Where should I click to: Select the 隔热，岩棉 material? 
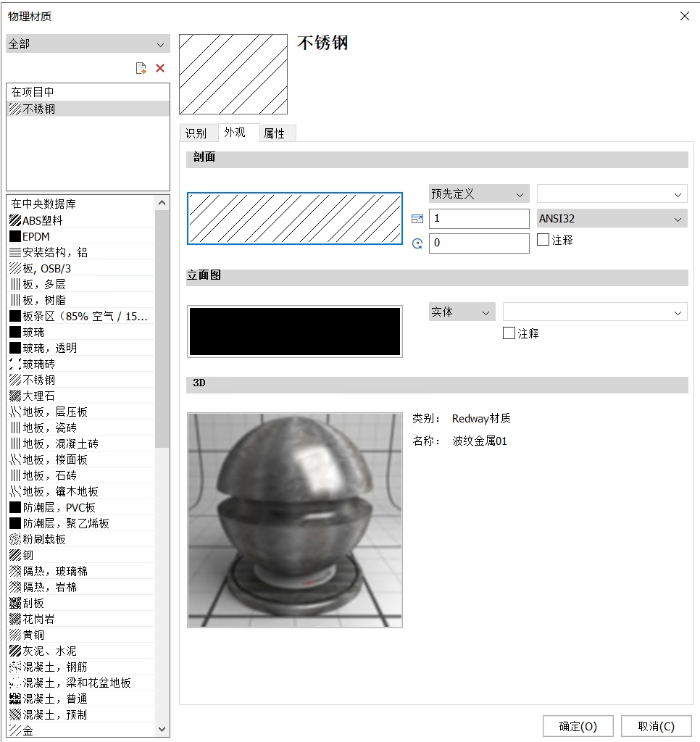click(81, 587)
